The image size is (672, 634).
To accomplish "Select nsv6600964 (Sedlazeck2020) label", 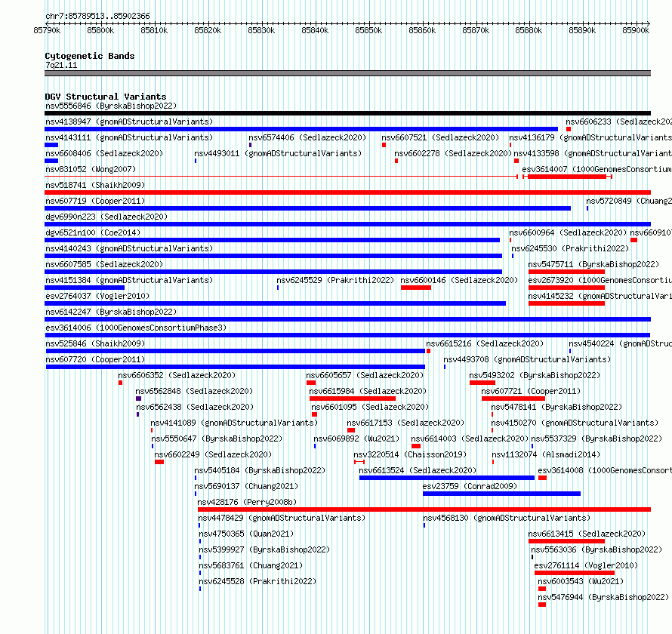I will [568, 232].
